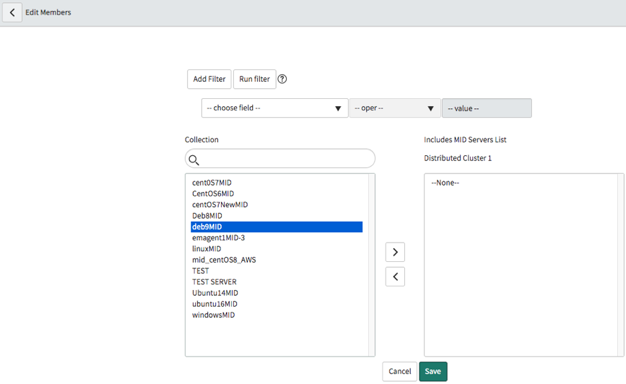This screenshot has width=626, height=384.
Task: Click the value input field
Action: [487, 108]
